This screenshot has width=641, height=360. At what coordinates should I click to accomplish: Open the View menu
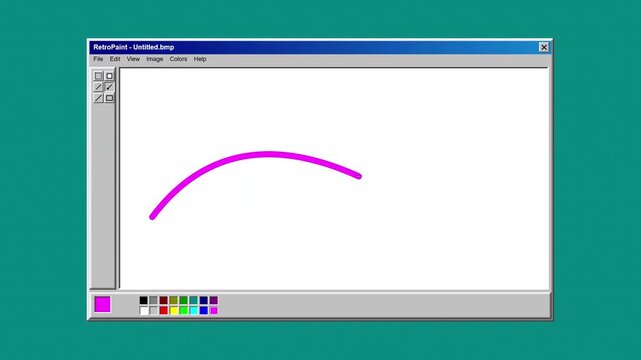pos(133,59)
